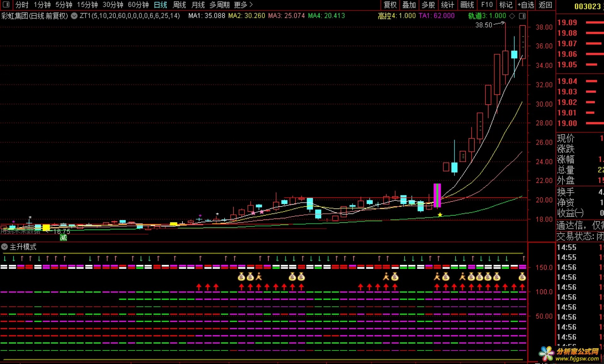Click stock code 003023
604x364 pixels.
tap(588, 6)
